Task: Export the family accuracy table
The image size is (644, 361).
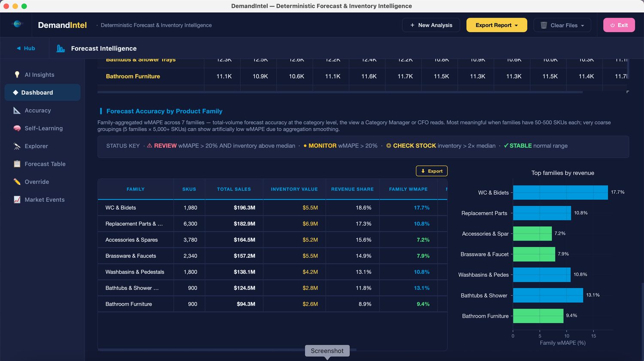Action: (x=431, y=171)
